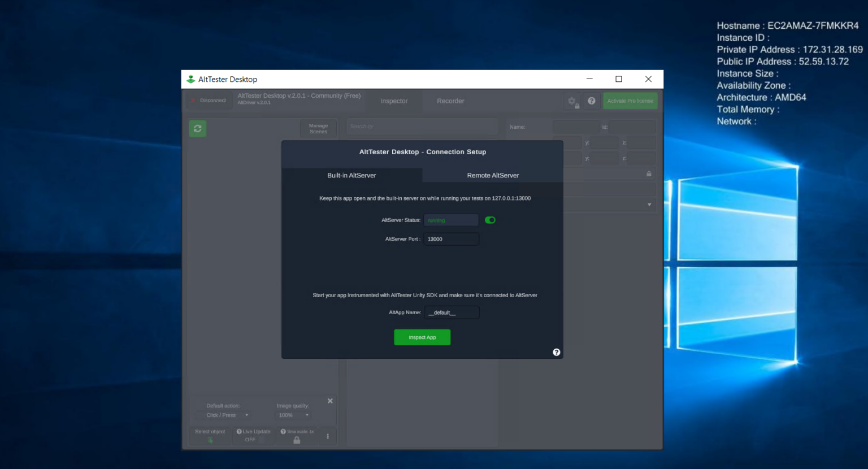Click the help icon next to Time scale
Image resolution: width=868 pixels, height=469 pixels.
click(283, 431)
